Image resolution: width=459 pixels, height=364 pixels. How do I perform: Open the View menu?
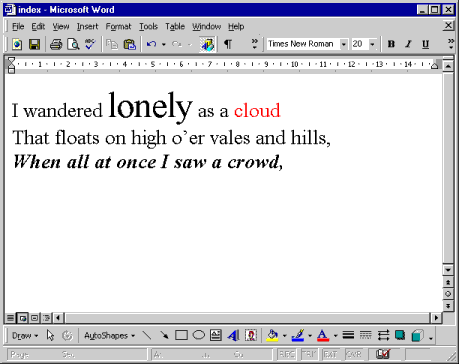pyautogui.click(x=61, y=26)
